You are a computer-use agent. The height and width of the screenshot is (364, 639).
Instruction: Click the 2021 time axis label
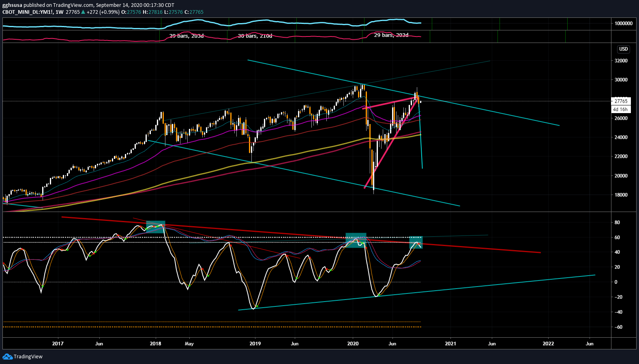pos(450,344)
